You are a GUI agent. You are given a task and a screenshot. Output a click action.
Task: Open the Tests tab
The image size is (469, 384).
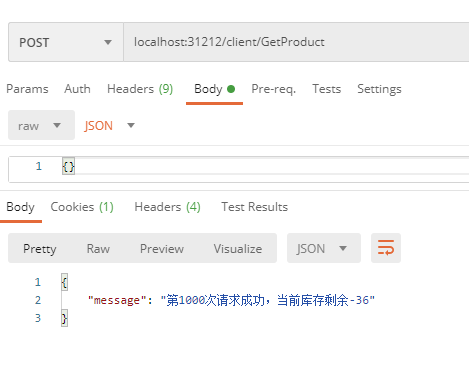coord(326,89)
